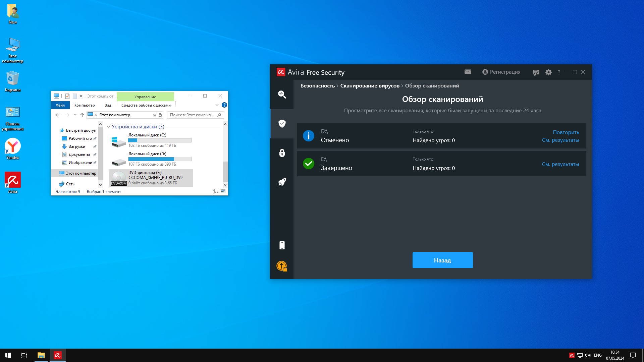Click the mobile device sidebar icon
Viewport: 644px width, 362px height.
[x=282, y=245]
